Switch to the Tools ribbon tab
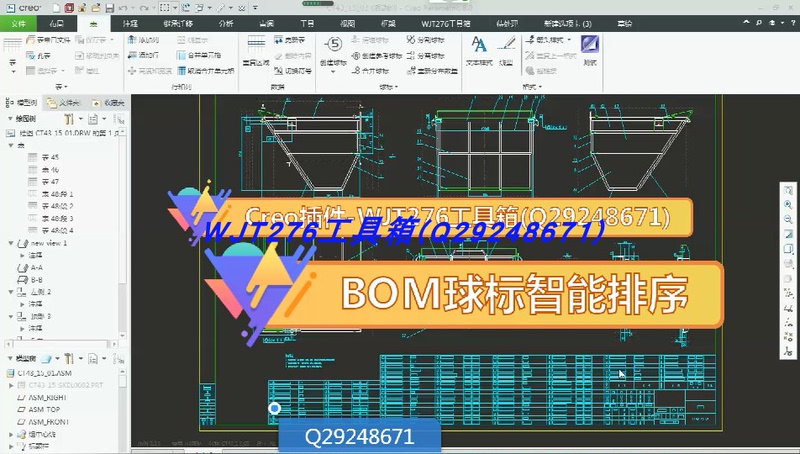The image size is (800, 454). (307, 23)
